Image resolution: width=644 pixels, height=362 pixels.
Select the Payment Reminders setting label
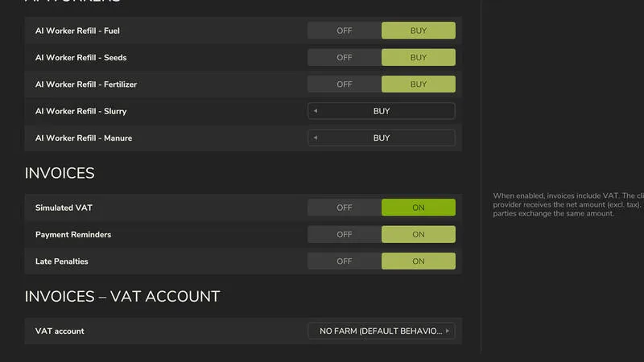click(73, 234)
